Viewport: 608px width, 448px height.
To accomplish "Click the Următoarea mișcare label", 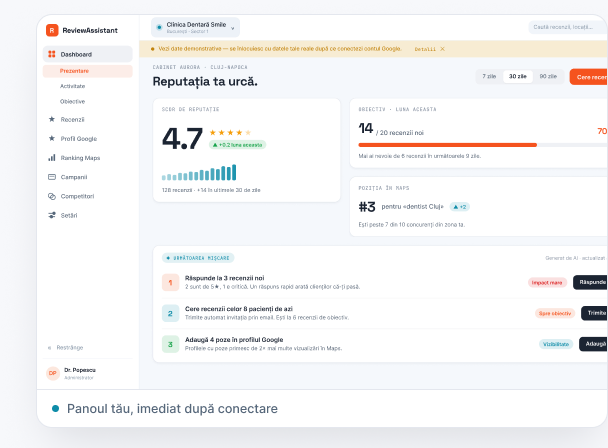I will (x=198, y=258).
